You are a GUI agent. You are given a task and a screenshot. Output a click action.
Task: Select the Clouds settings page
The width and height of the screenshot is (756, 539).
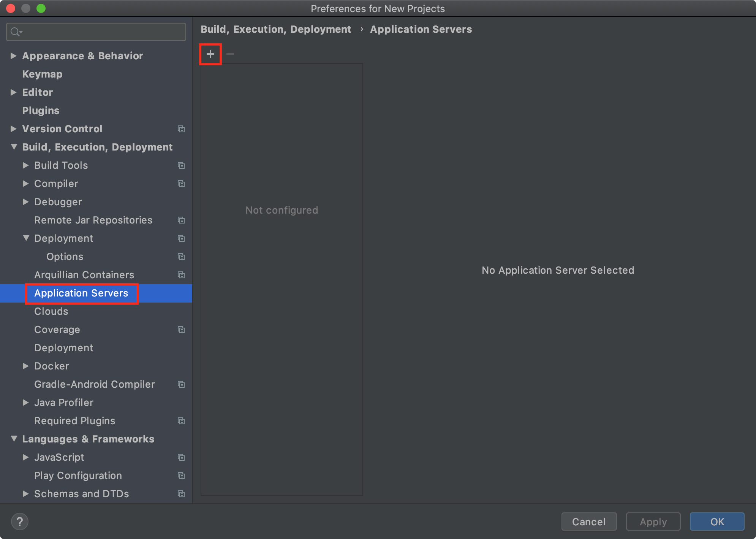coord(51,311)
